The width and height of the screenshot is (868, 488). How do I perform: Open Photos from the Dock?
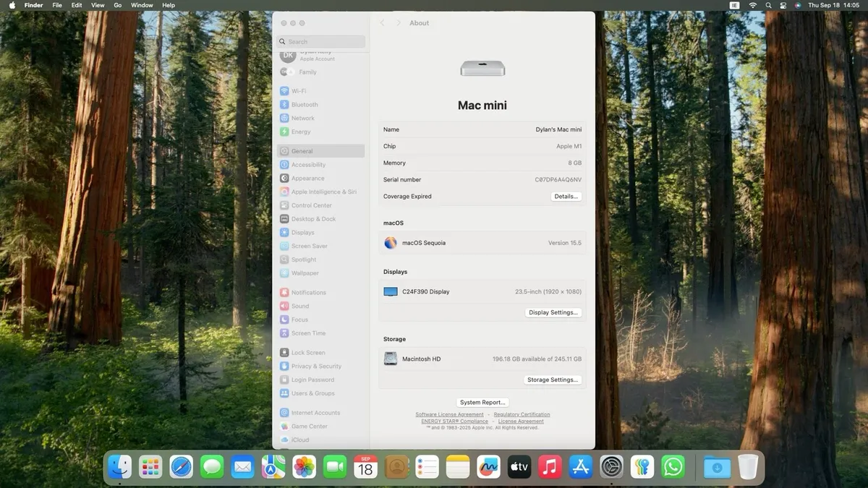[304, 467]
